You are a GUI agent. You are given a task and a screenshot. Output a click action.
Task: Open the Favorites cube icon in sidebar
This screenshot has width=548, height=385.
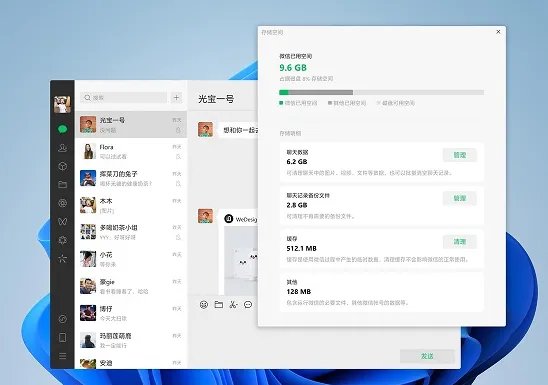point(63,166)
